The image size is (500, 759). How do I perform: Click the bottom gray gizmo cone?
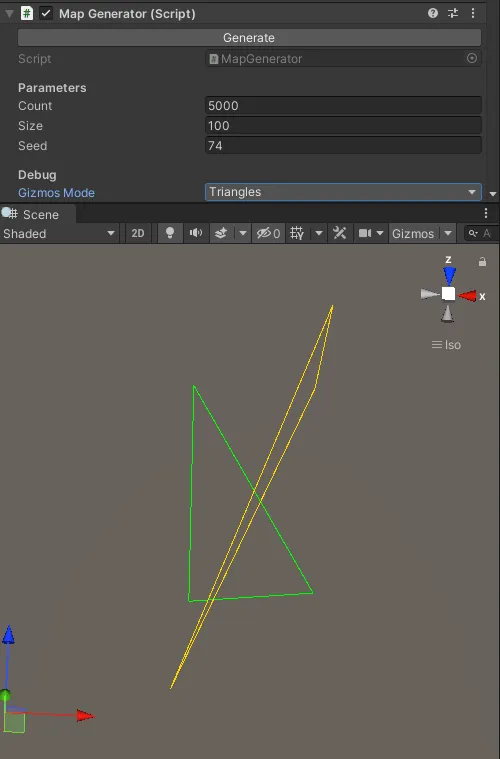point(448,314)
